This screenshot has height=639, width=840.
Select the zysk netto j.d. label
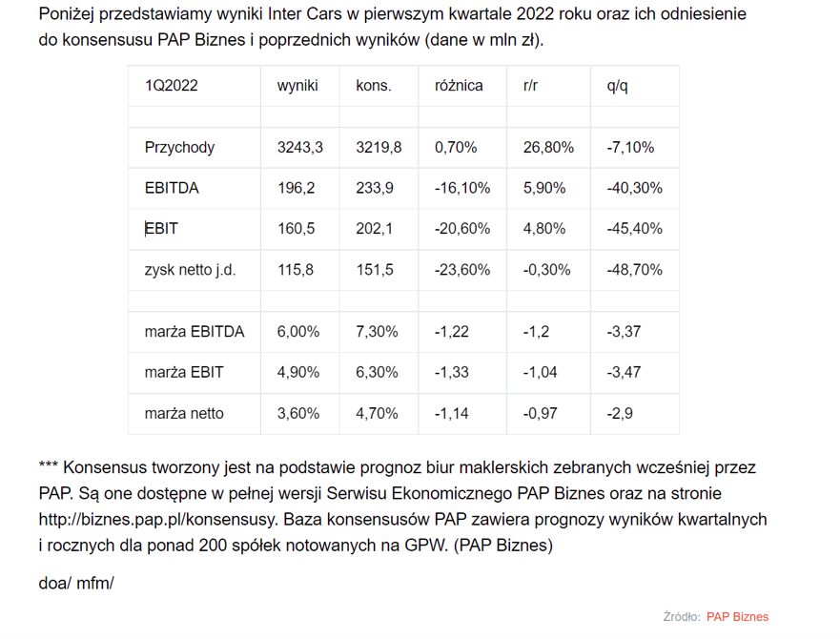[190, 270]
